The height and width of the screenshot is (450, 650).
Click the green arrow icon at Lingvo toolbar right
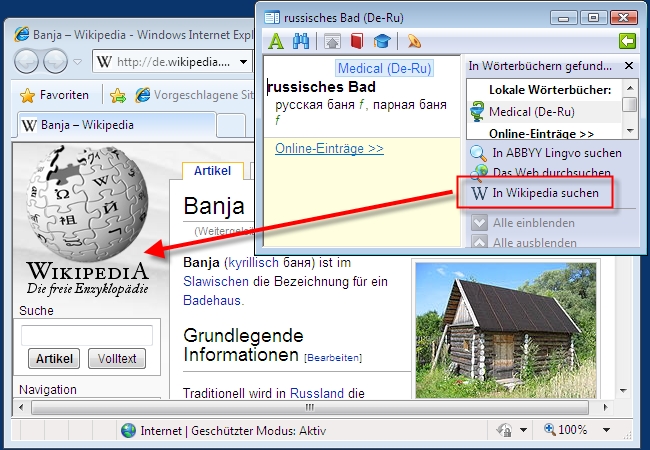[627, 41]
